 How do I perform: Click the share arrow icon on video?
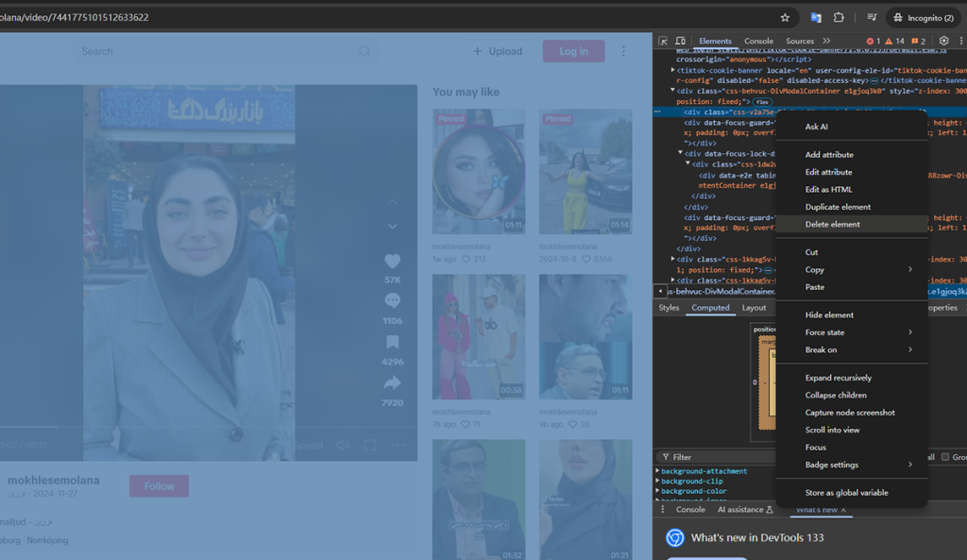393,383
